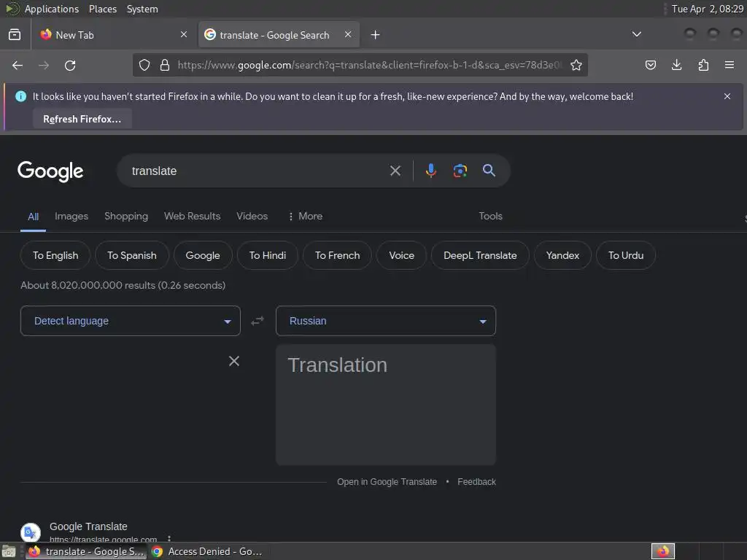Click the Translation output box
The width and height of the screenshot is (747, 560).
386,405
